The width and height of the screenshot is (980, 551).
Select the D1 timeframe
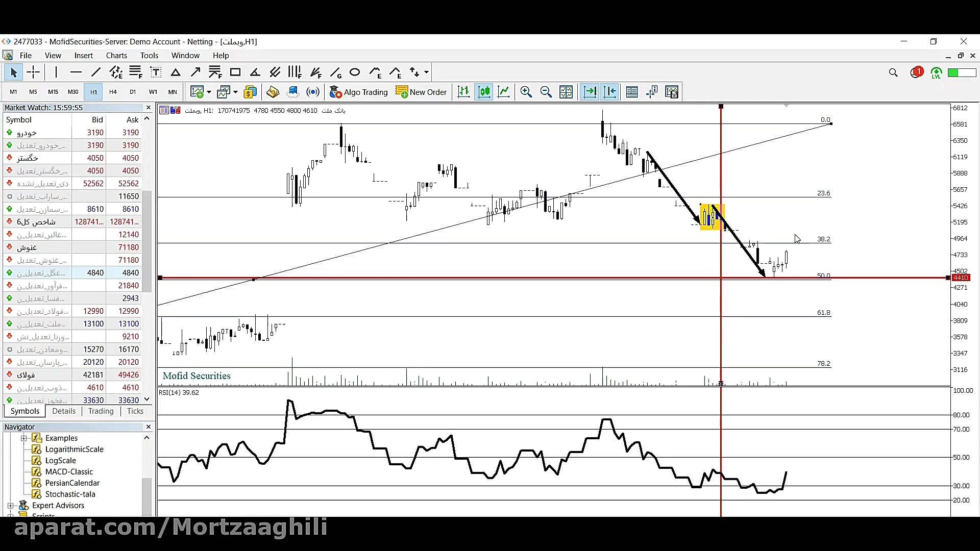click(x=133, y=92)
